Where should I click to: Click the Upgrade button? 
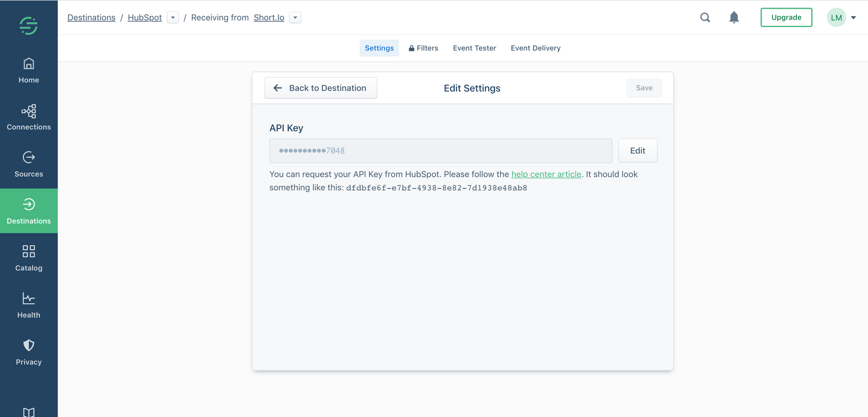click(x=786, y=17)
